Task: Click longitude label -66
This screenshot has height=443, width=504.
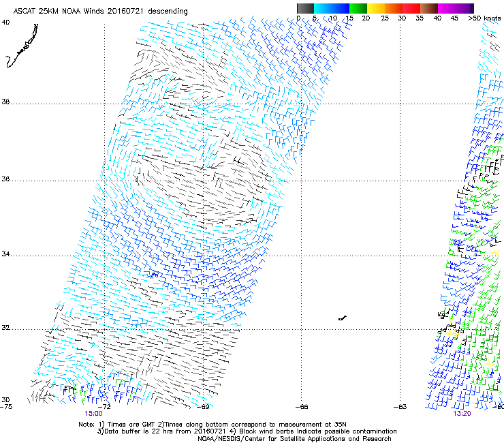Action: pos(302,407)
